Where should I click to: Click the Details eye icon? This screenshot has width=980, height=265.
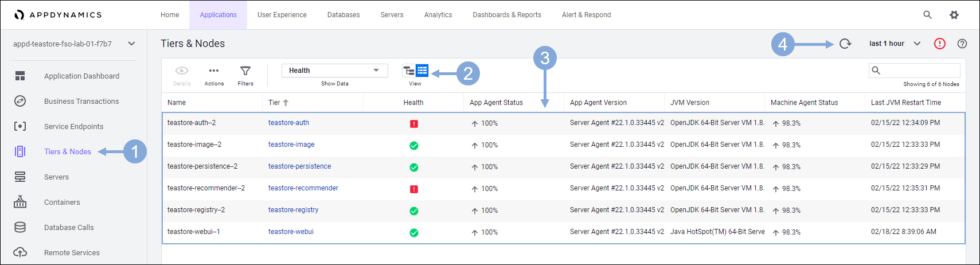[x=182, y=71]
